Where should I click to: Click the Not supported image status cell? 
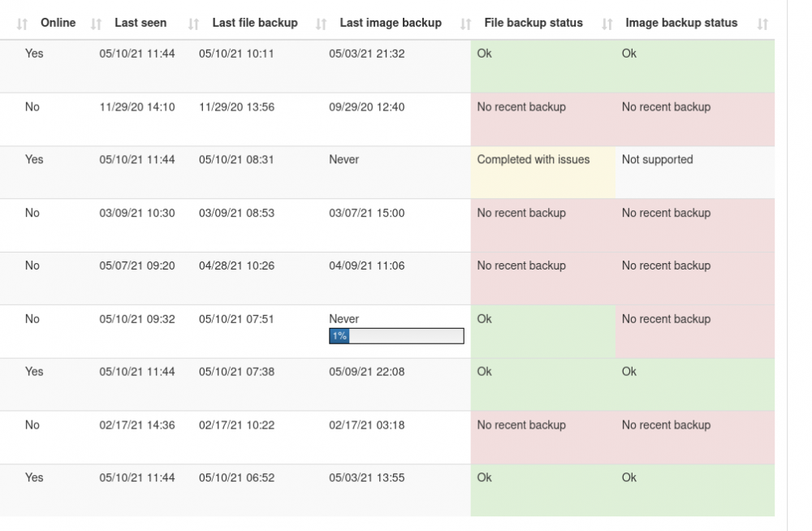point(695,172)
